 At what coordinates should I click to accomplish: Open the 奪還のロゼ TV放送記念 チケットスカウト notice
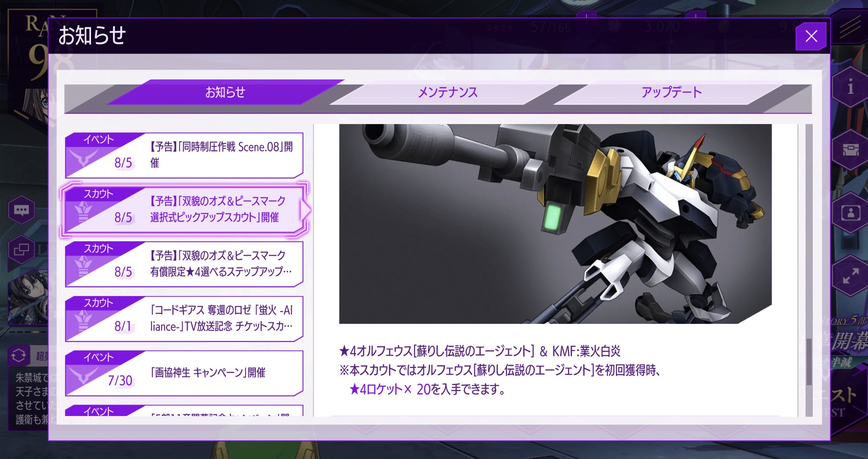click(184, 318)
